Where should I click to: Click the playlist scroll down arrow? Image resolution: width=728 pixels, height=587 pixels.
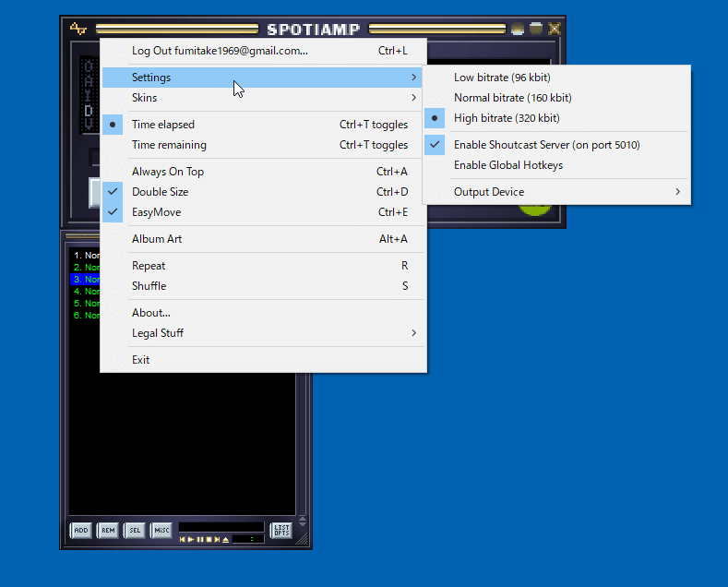tap(303, 524)
